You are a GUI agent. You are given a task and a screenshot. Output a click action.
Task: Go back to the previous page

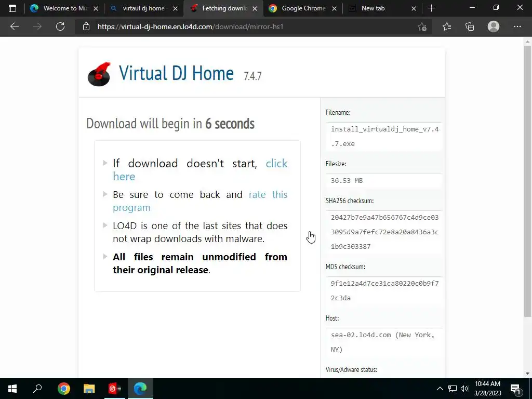point(14,26)
